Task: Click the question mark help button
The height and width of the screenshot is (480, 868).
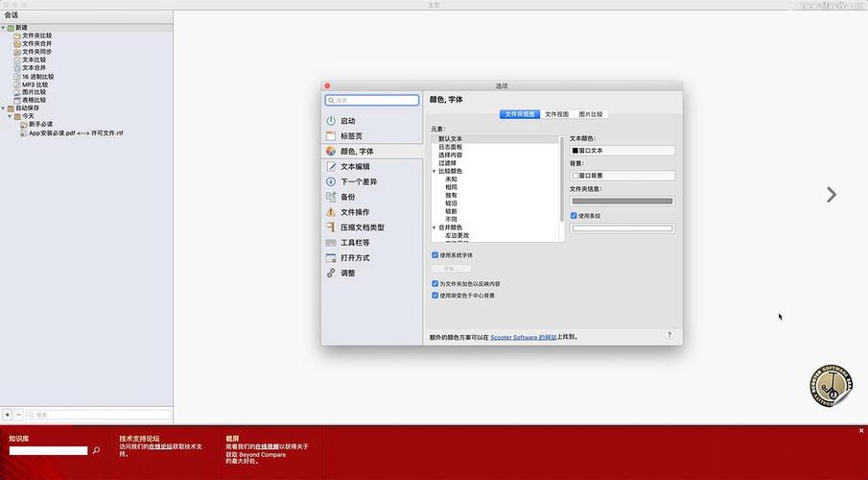Action: [x=669, y=335]
